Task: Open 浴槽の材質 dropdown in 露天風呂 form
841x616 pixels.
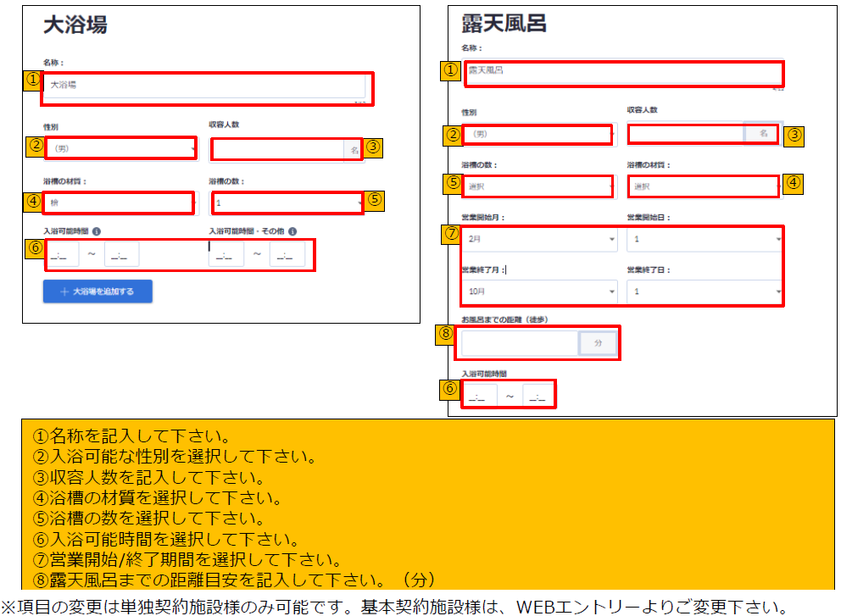Action: click(x=702, y=186)
